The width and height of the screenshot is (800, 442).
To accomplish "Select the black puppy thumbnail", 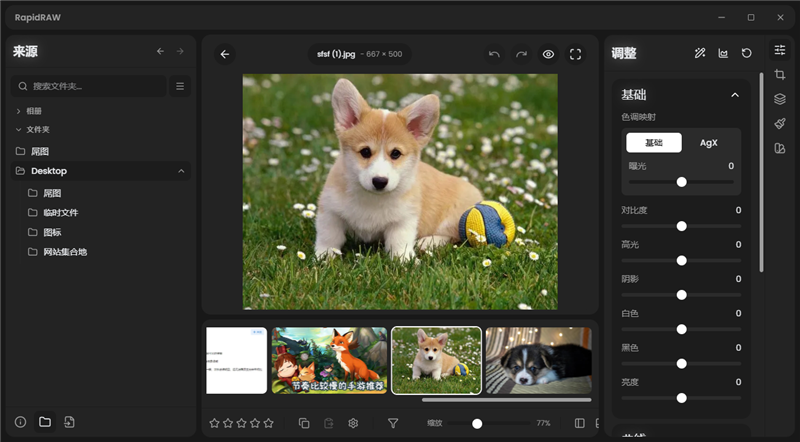I will (539, 360).
